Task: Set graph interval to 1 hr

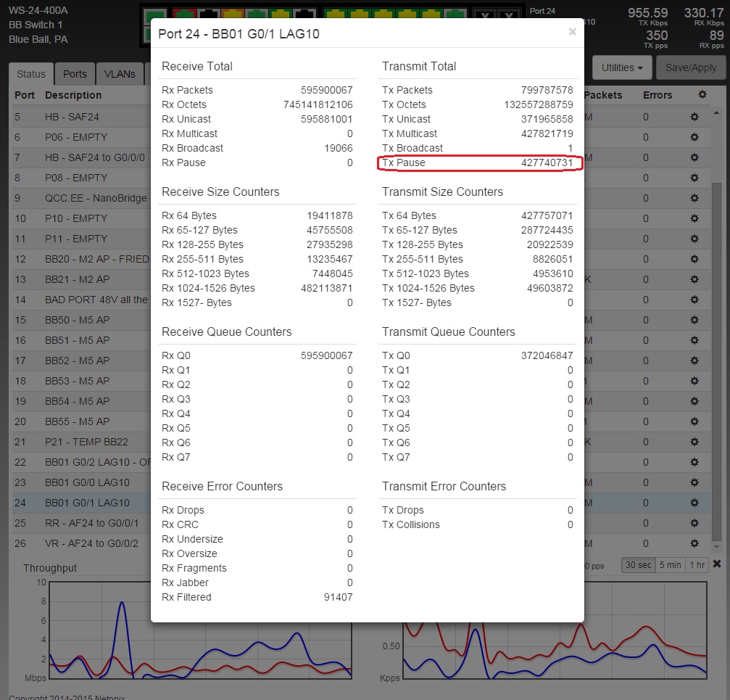Action: pos(697,565)
